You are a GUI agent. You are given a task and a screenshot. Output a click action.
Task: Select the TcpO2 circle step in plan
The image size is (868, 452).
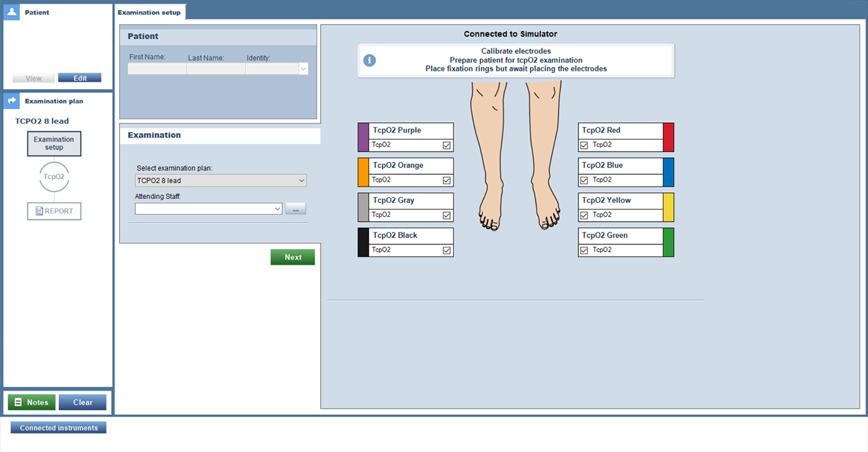click(54, 177)
